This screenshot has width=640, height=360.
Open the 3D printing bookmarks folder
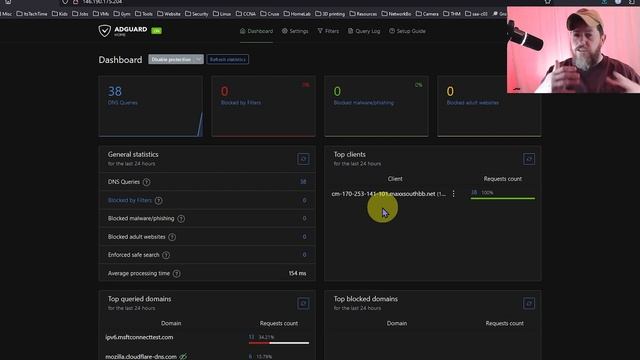point(330,14)
